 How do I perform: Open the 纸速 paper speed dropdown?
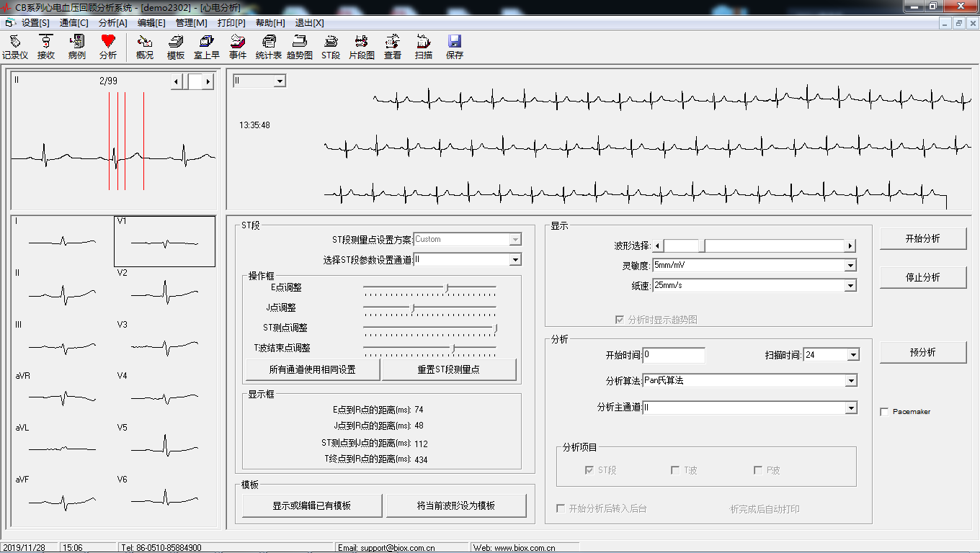(x=851, y=285)
